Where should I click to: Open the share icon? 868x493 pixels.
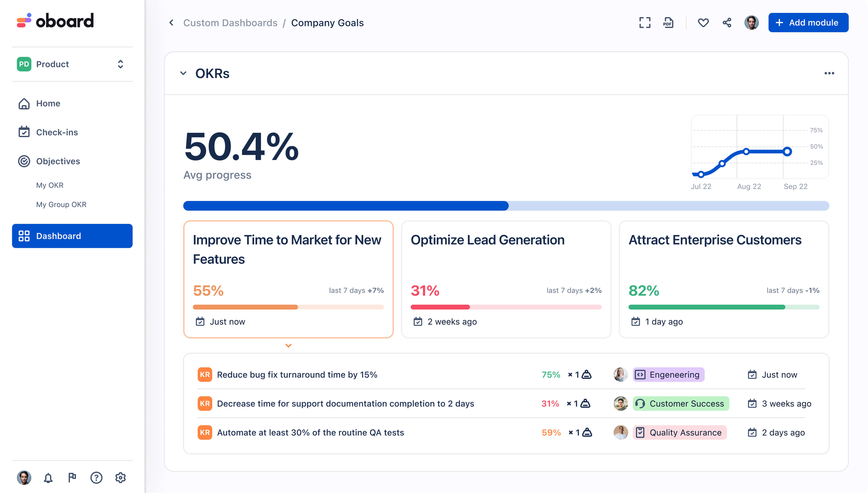click(727, 23)
